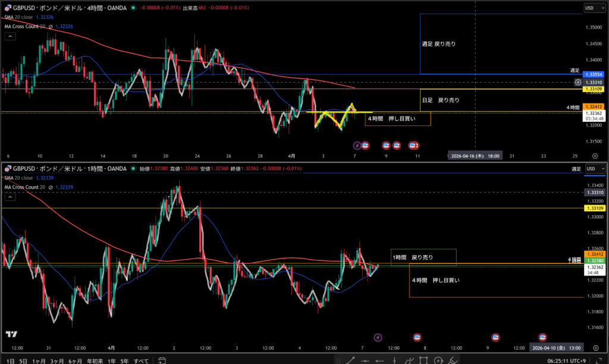Click the TradingView logo in lower chart

pos(11,335)
